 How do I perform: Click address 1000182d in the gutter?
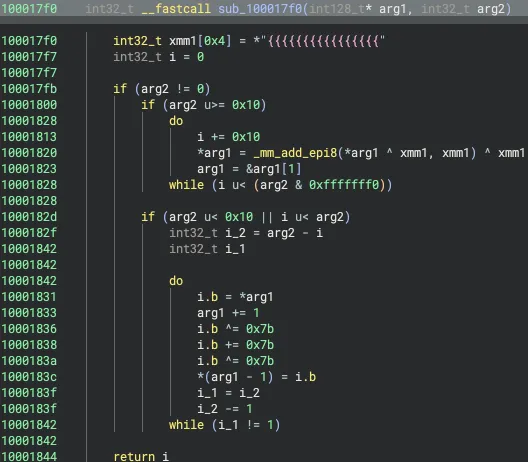(x=29, y=217)
